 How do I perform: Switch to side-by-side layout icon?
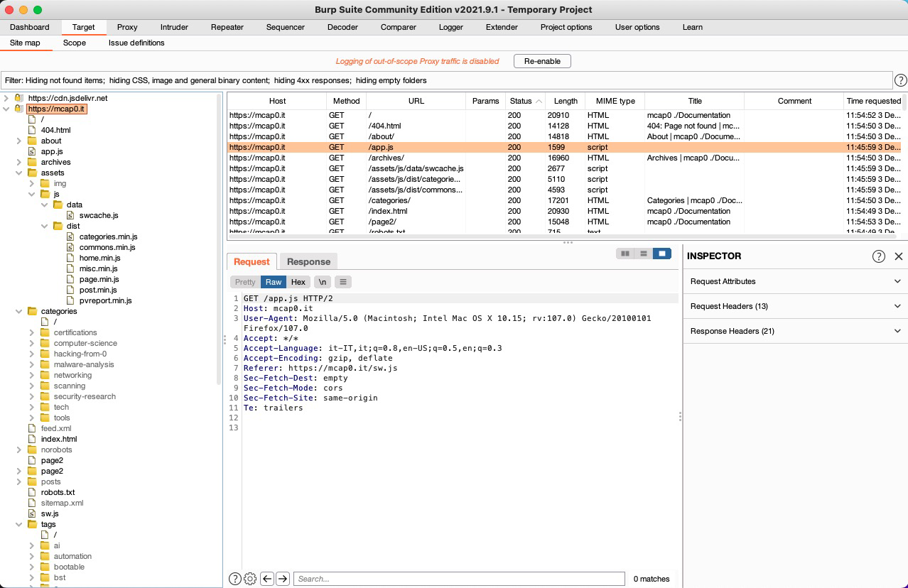pos(625,254)
